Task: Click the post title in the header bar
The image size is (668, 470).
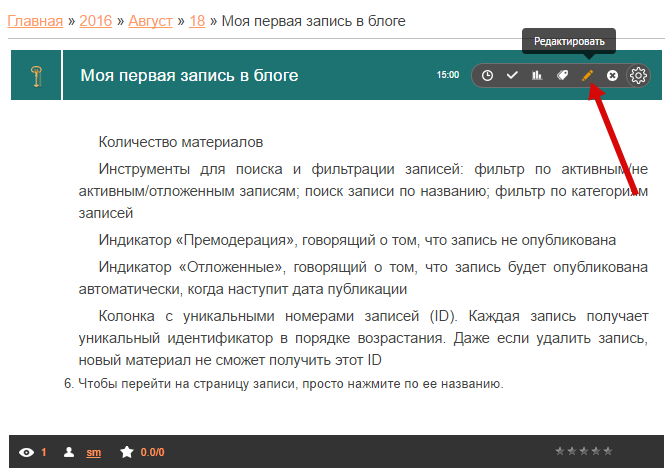Action: tap(189, 76)
